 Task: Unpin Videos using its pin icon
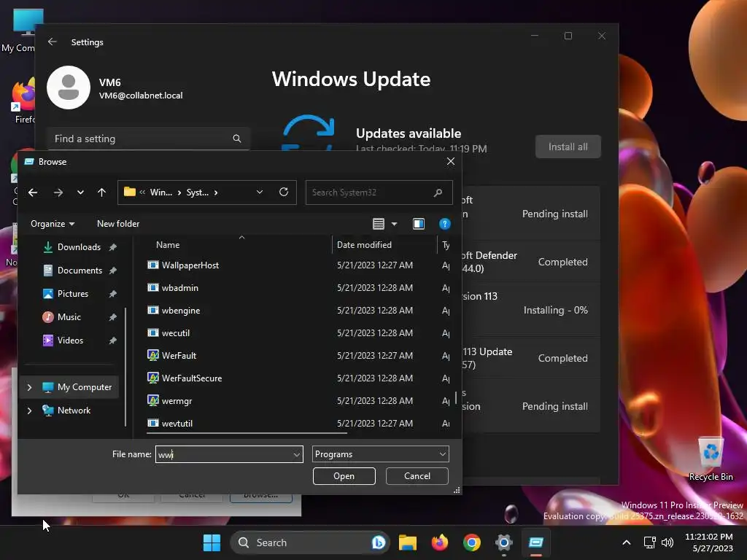pyautogui.click(x=113, y=341)
